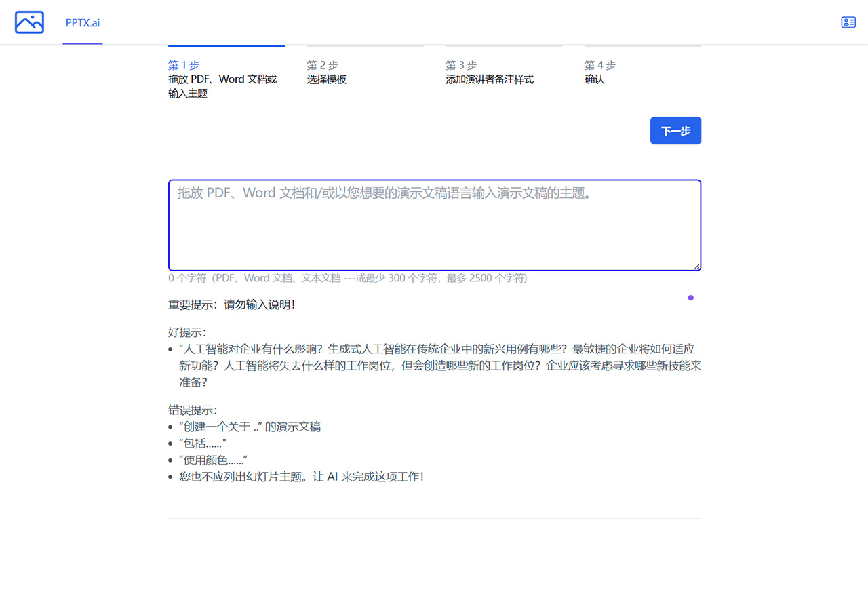This screenshot has height=590, width=868.
Task: Click the textarea resize handle corner
Action: pos(696,267)
